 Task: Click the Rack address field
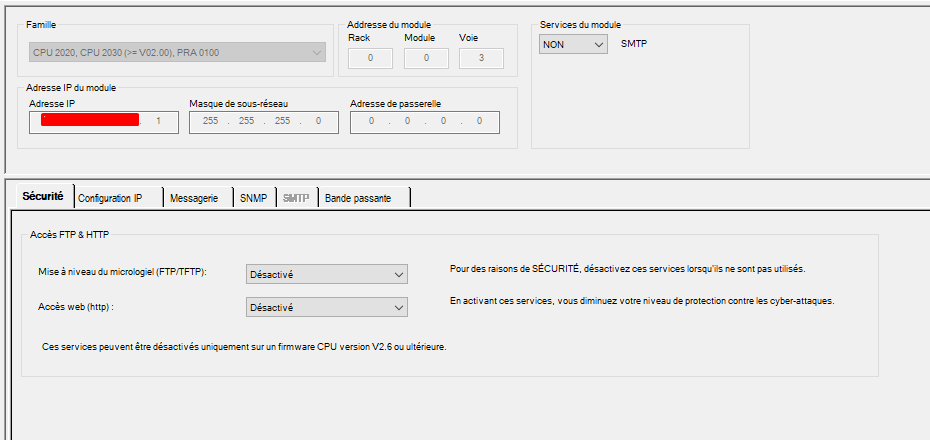(x=371, y=59)
